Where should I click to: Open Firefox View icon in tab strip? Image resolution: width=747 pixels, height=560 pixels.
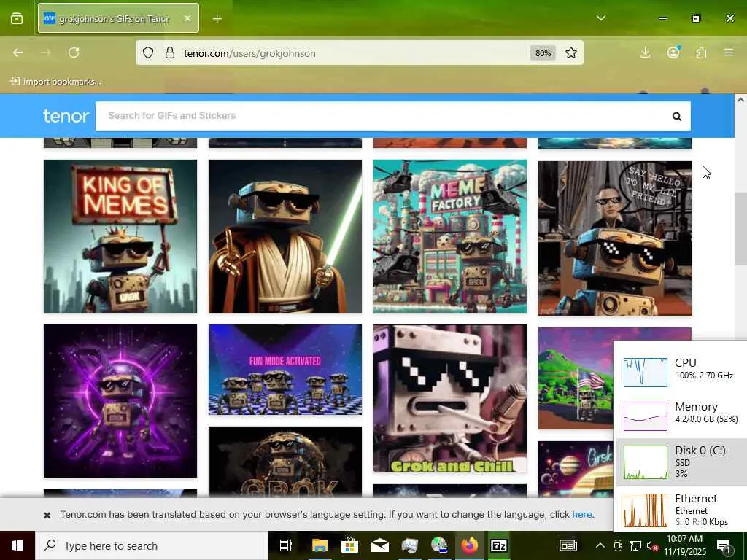click(17, 18)
